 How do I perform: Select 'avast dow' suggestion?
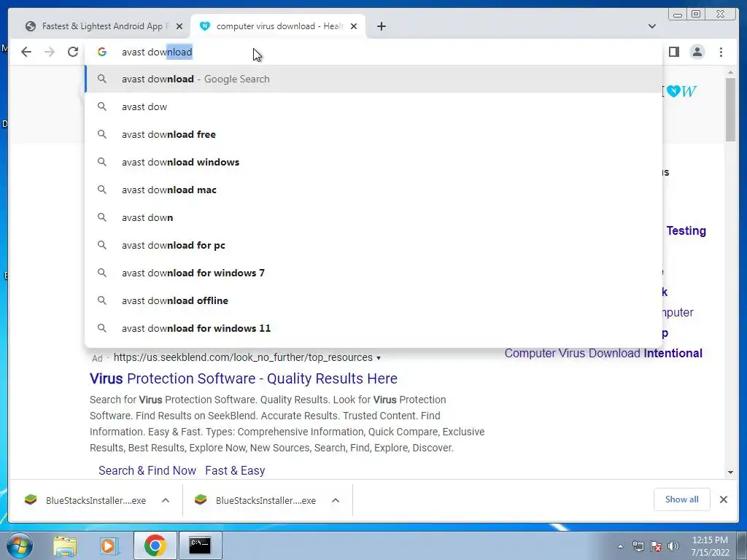tap(373, 106)
